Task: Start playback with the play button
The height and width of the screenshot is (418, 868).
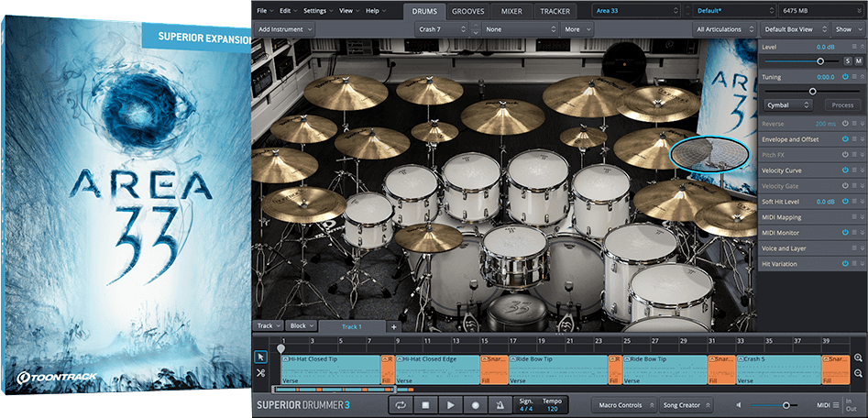Action: click(x=451, y=405)
